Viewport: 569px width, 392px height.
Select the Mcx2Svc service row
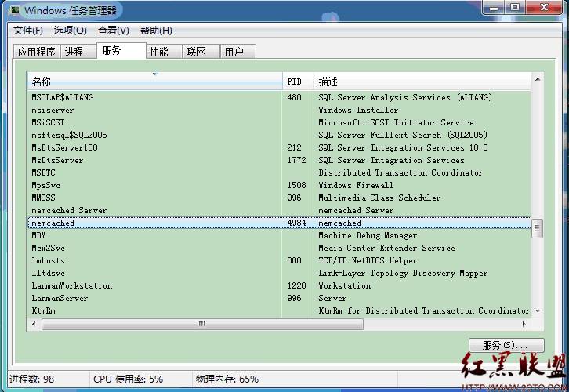(279, 248)
